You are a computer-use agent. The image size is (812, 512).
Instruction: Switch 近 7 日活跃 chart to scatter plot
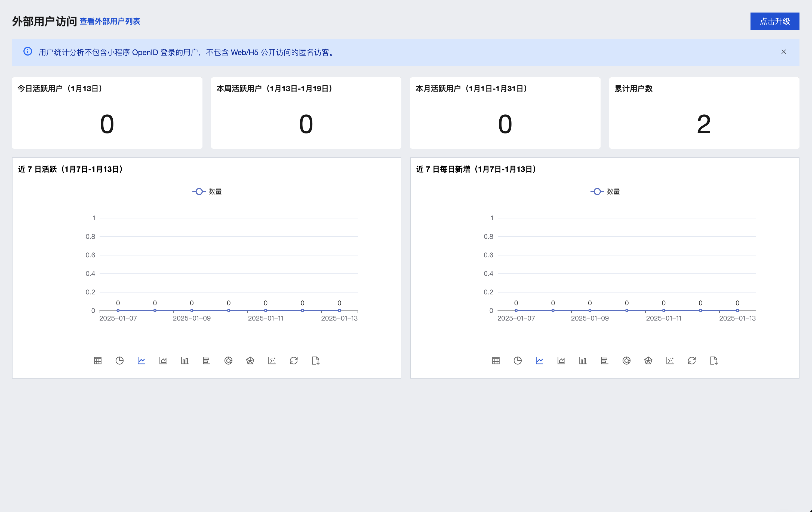272,361
